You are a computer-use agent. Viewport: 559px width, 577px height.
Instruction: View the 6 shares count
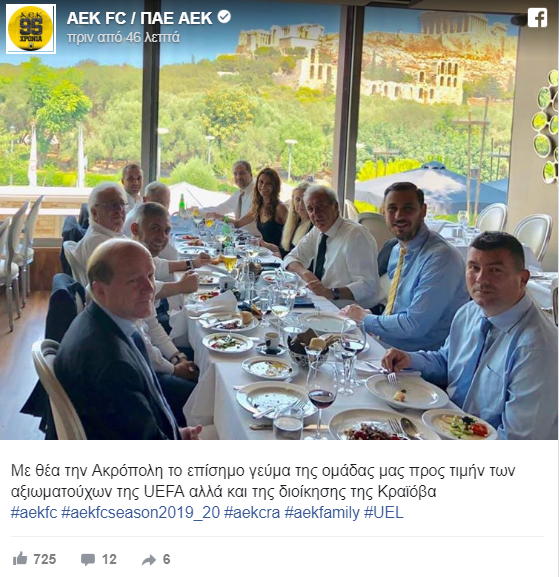166,559
